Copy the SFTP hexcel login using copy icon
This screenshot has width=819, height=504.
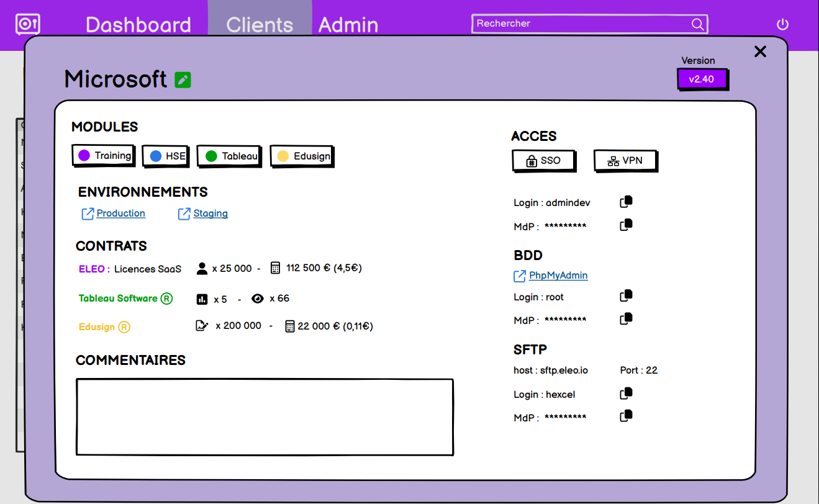(626, 393)
